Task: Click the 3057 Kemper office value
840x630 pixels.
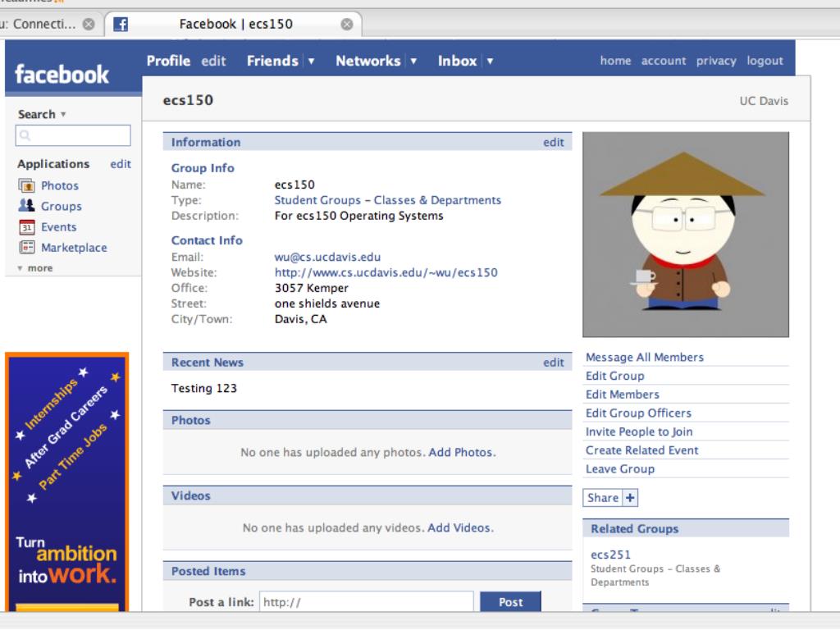Action: 311,288
